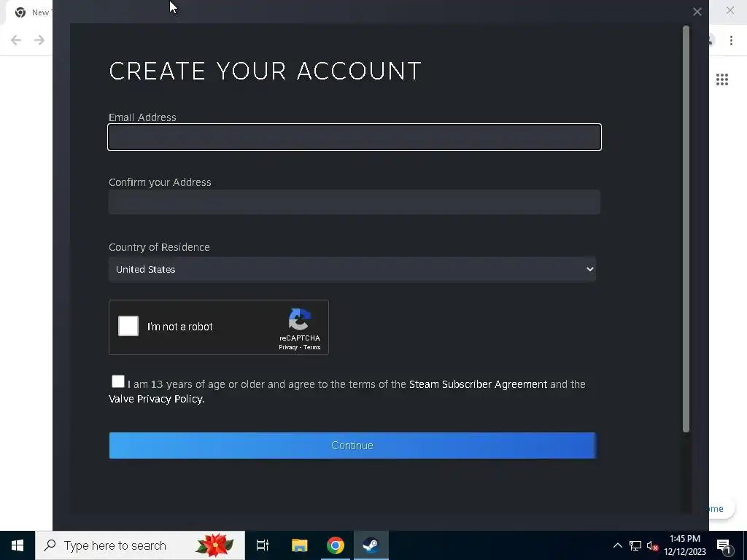
Task: Click Chrome's back arrow
Action: [16, 40]
